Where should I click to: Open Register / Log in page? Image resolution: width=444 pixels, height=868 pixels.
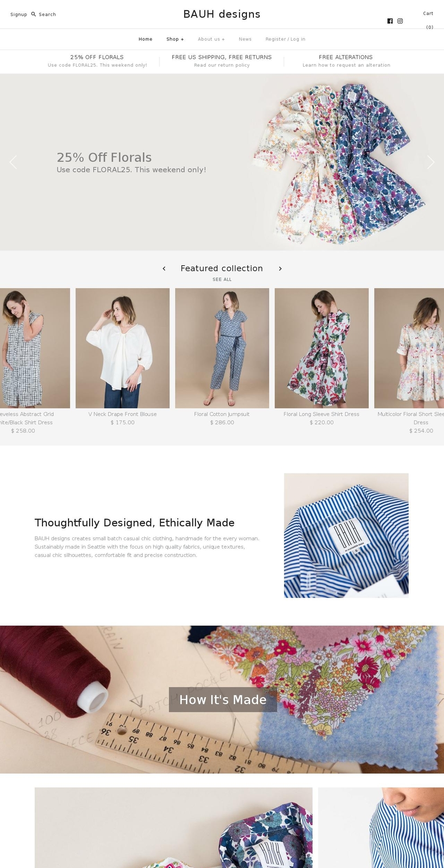click(285, 39)
